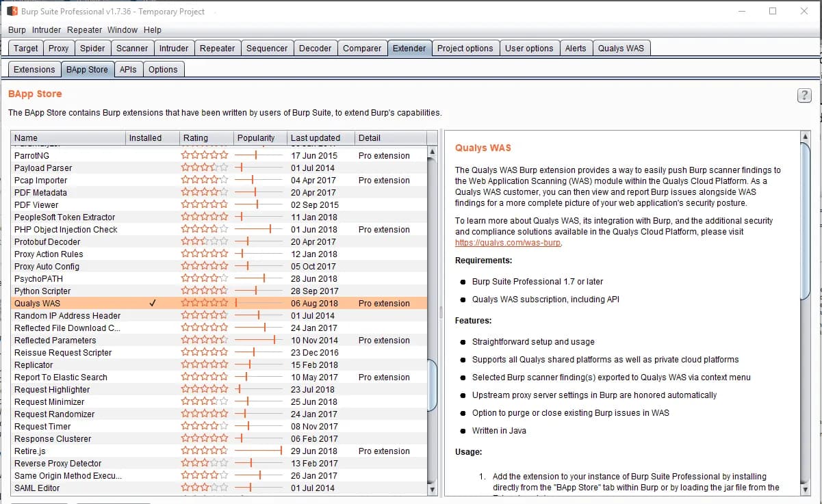Switch to the Scanner tab
The width and height of the screenshot is (822, 504).
pyautogui.click(x=132, y=48)
